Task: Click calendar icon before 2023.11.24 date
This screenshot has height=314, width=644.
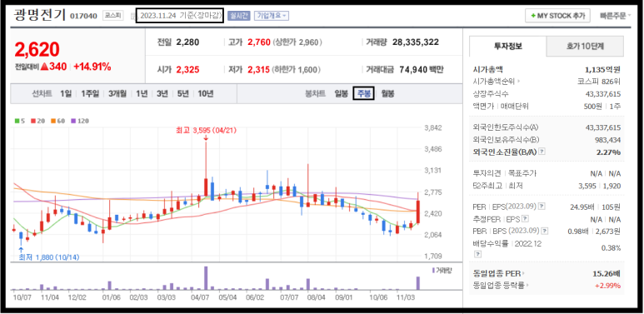Action: click(x=132, y=17)
